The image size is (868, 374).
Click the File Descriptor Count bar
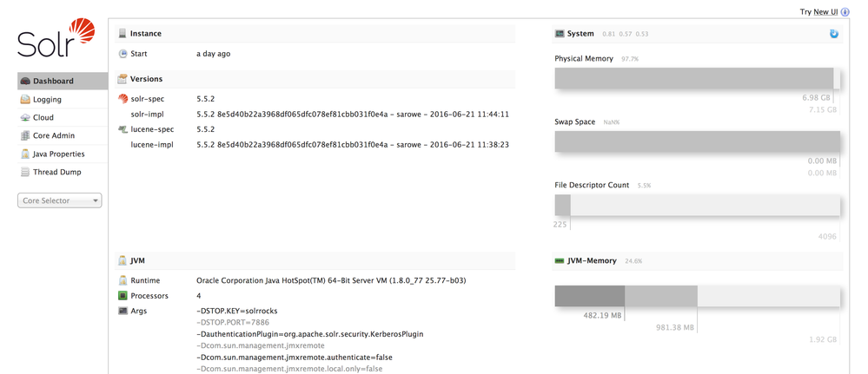tap(697, 206)
